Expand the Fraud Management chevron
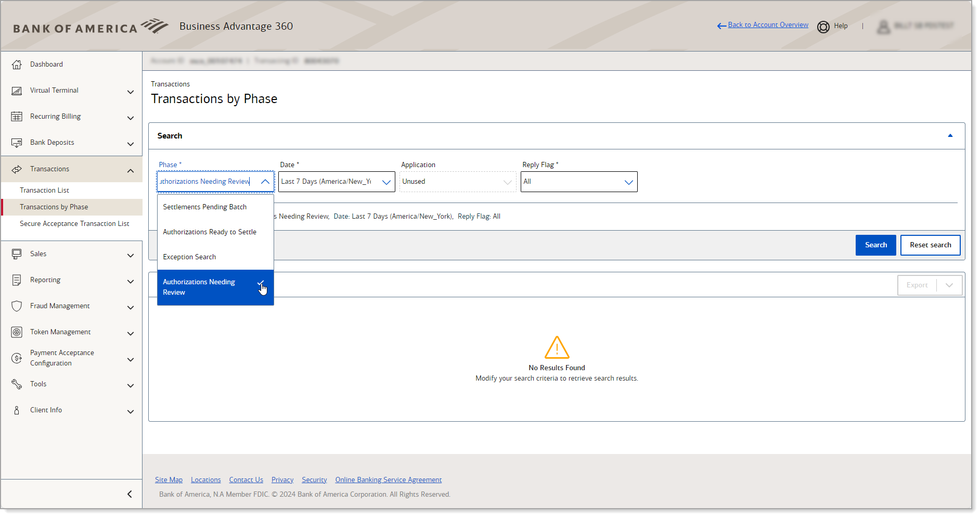This screenshot has width=980, height=517. point(131,307)
